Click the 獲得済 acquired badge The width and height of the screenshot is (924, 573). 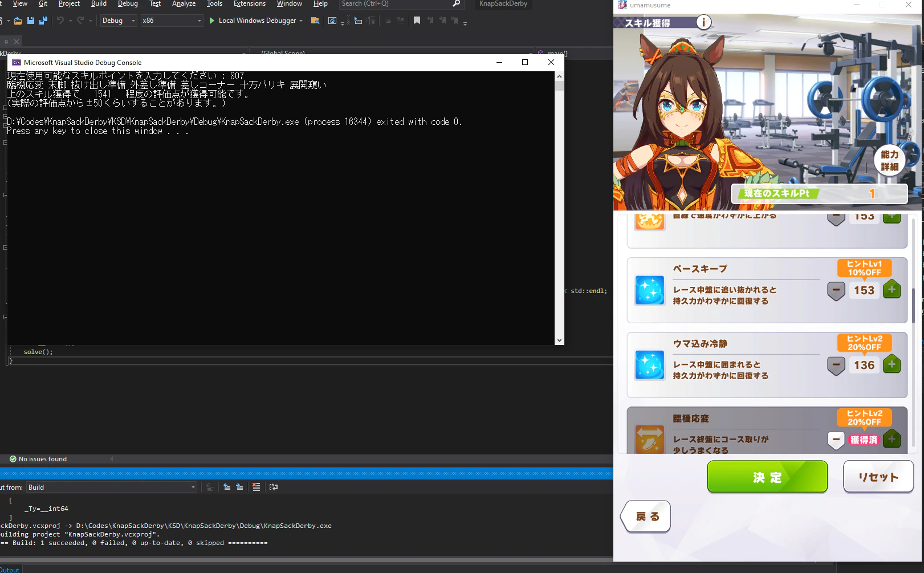[864, 440]
